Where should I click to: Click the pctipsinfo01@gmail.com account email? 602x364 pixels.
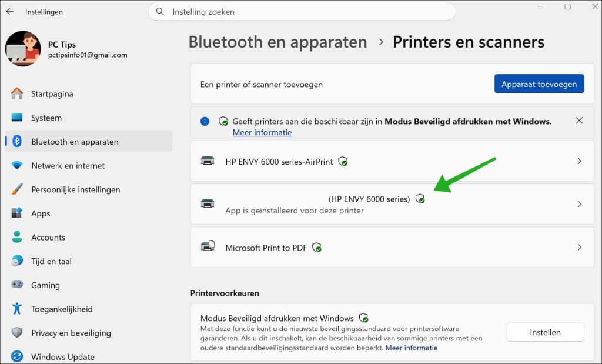coord(88,55)
